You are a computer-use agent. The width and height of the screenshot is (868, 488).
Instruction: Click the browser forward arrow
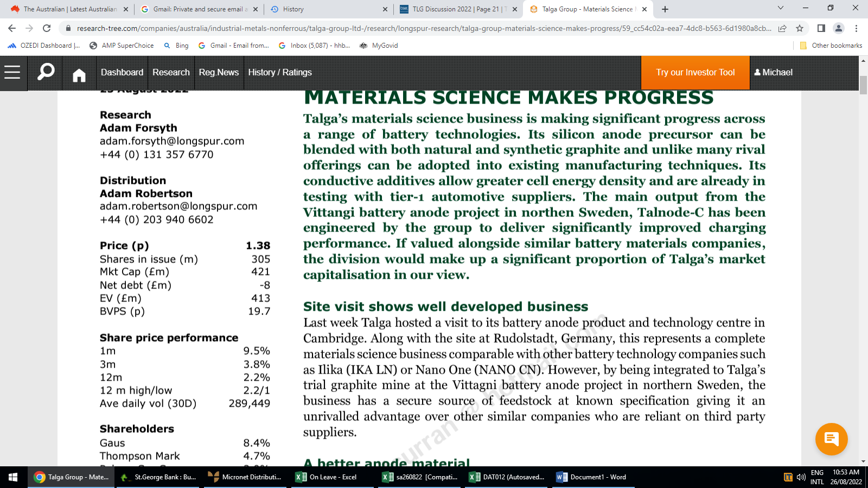29,28
